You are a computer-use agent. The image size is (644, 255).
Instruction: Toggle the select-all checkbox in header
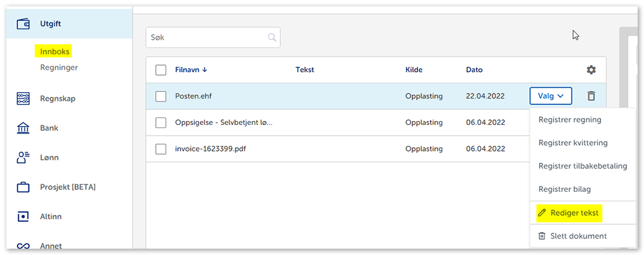[161, 70]
